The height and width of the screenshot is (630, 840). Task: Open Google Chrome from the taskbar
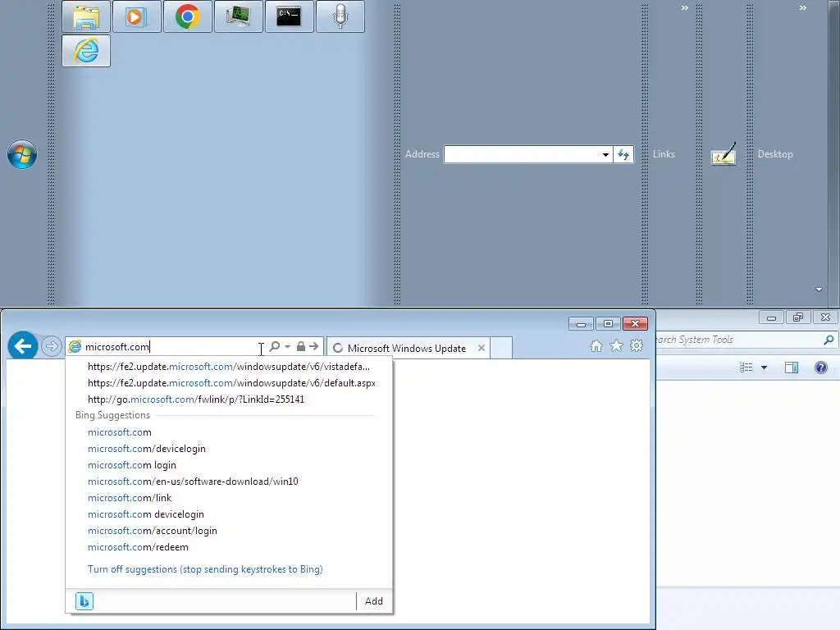tap(188, 16)
